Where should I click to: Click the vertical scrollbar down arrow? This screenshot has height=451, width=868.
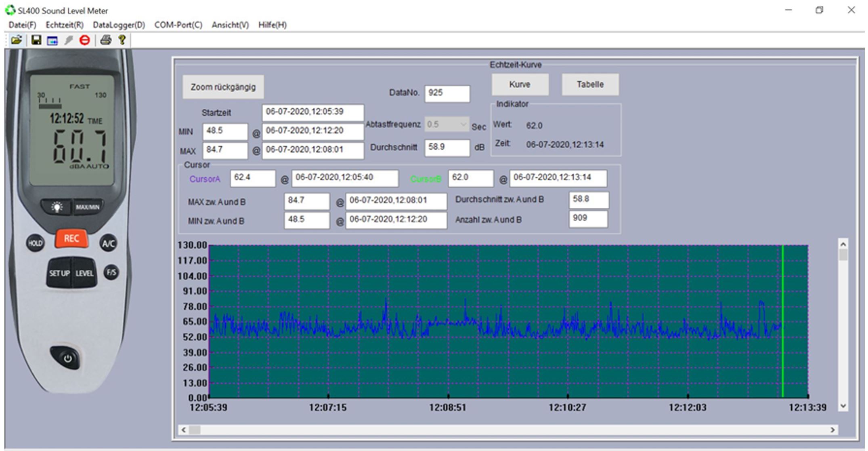(x=843, y=406)
